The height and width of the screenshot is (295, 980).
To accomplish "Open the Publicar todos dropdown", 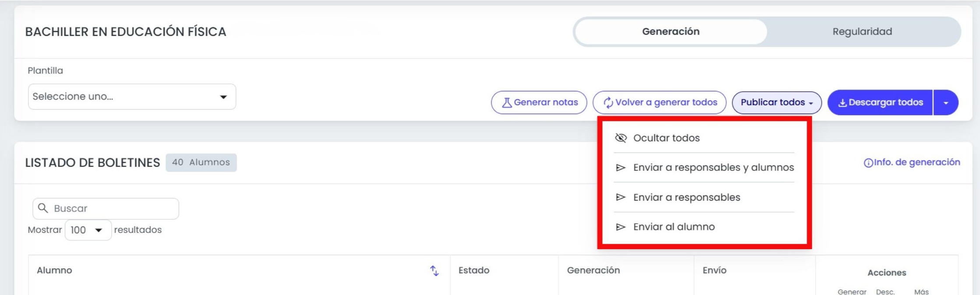I will tap(776, 102).
